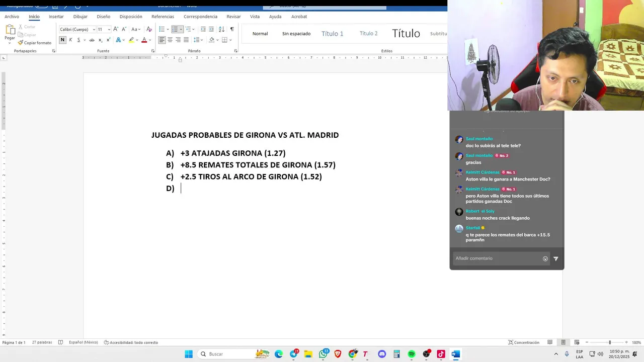Toggle underline S formatting
The width and height of the screenshot is (644, 362).
pyautogui.click(x=78, y=40)
